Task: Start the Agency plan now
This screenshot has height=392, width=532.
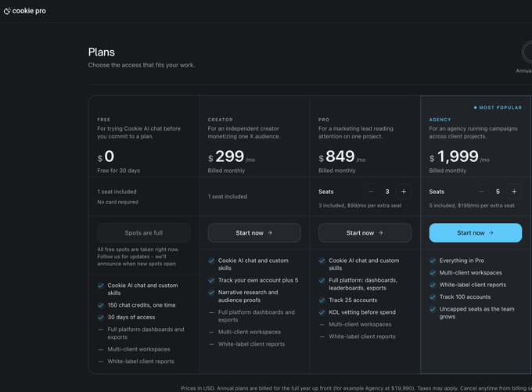Action: pos(476,233)
